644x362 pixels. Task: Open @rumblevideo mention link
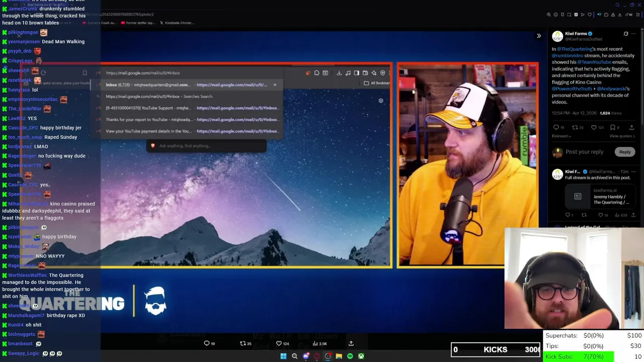pos(568,56)
